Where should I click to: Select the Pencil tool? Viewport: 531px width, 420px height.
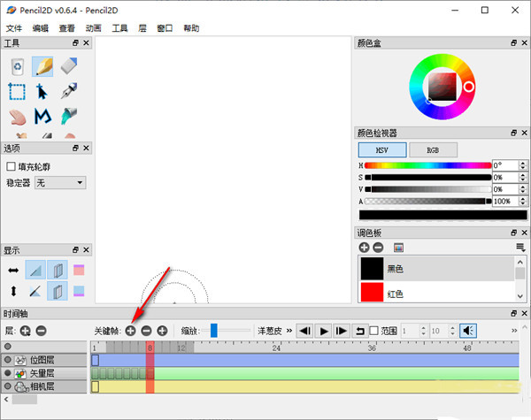42,66
